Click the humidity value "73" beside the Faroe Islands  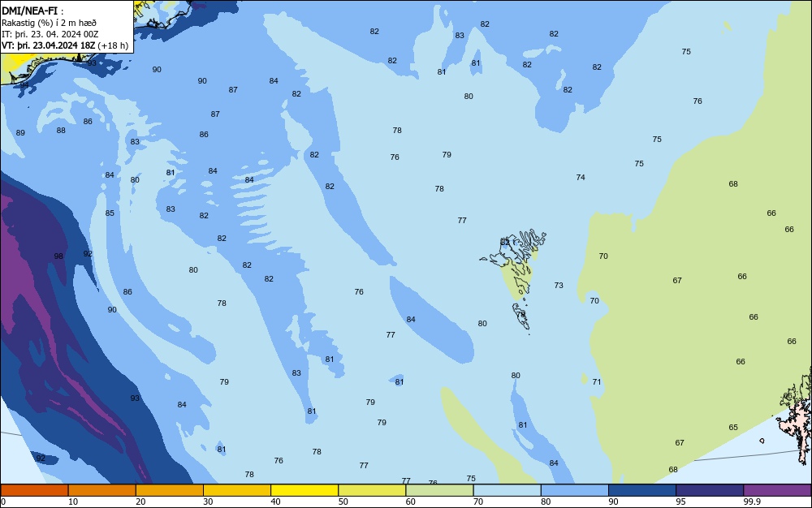pyautogui.click(x=559, y=286)
